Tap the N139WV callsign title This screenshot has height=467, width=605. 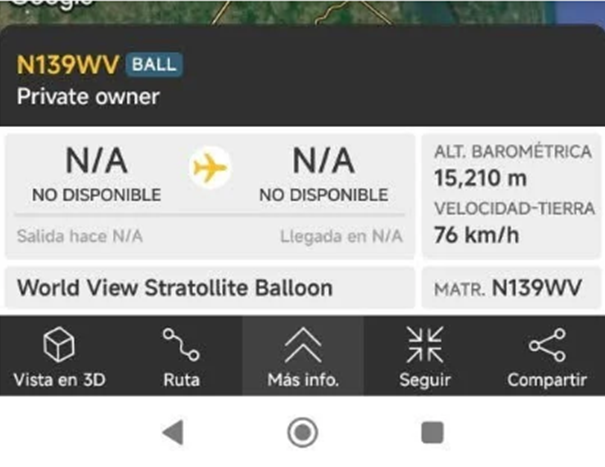coord(66,65)
